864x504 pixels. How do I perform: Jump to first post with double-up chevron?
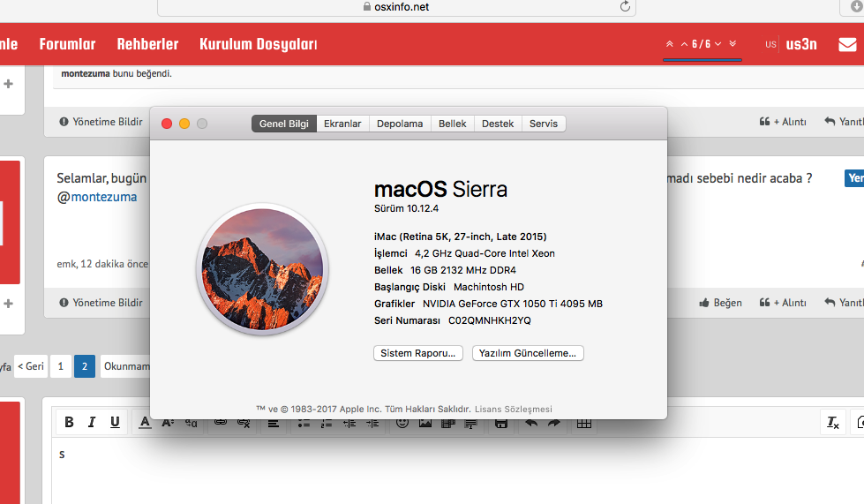pyautogui.click(x=669, y=44)
